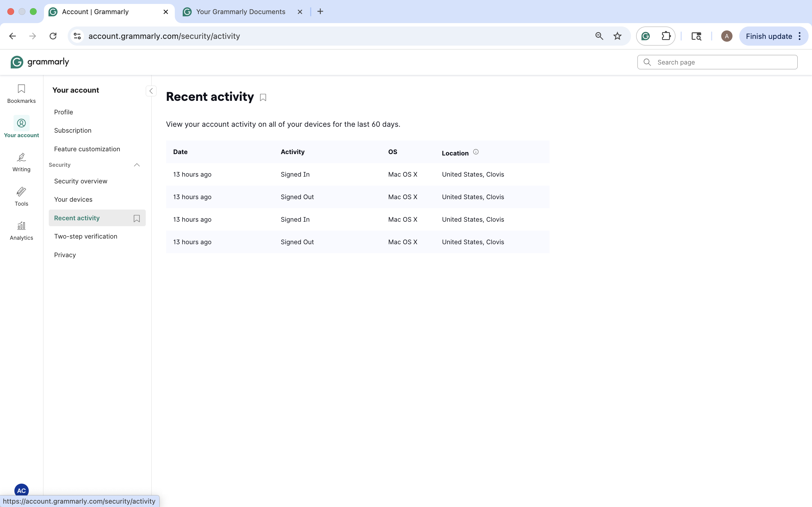Click the browser back arrow
Screen dimensions: 812x507
tap(12, 36)
